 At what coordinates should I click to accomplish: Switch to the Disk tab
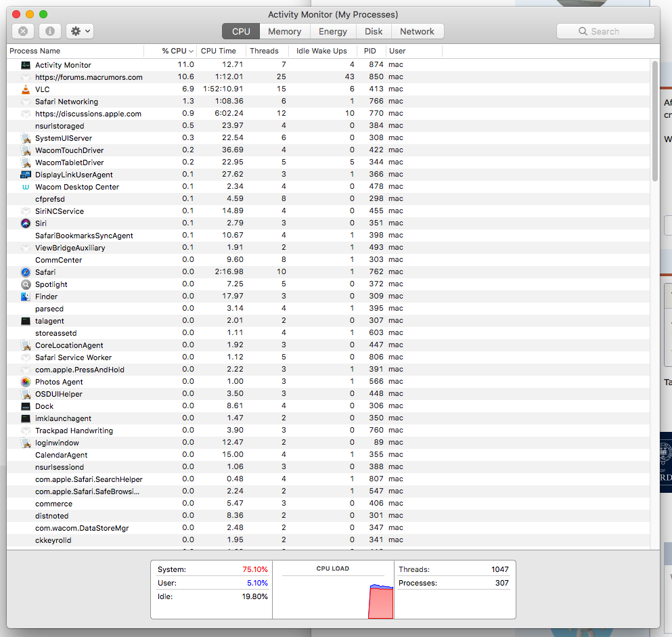[x=374, y=31]
